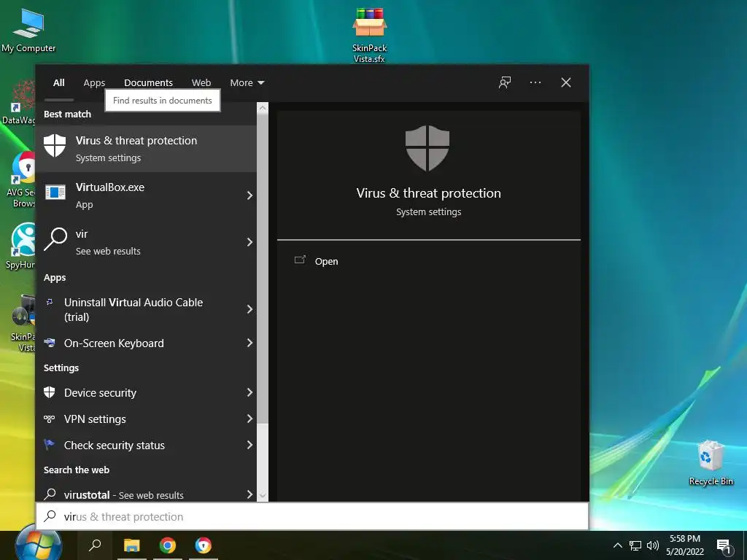The image size is (747, 560).
Task: Click 'virustotal - See web results' text
Action: tap(123, 495)
